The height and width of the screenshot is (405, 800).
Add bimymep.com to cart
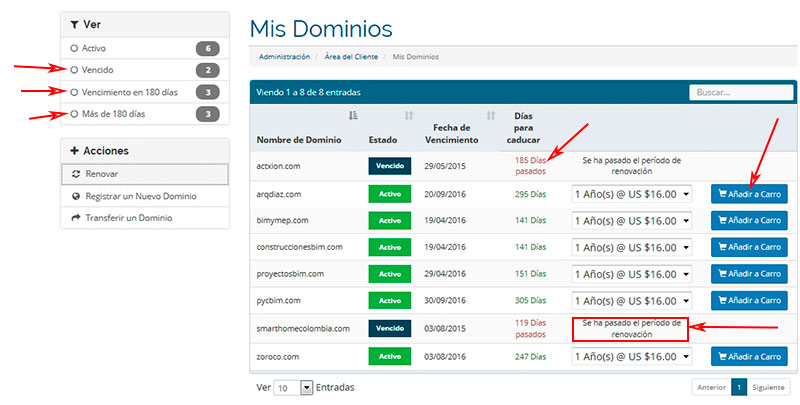click(x=749, y=220)
